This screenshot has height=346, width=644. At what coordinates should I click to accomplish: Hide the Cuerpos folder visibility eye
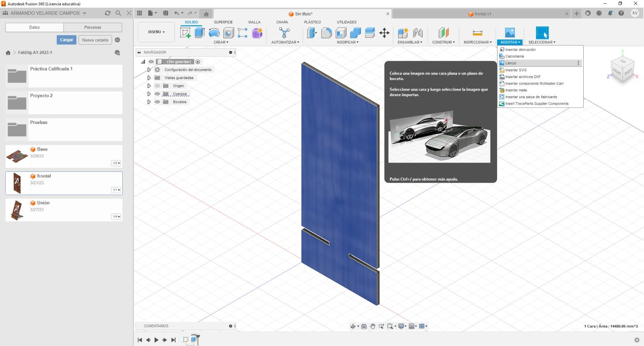[x=157, y=94]
